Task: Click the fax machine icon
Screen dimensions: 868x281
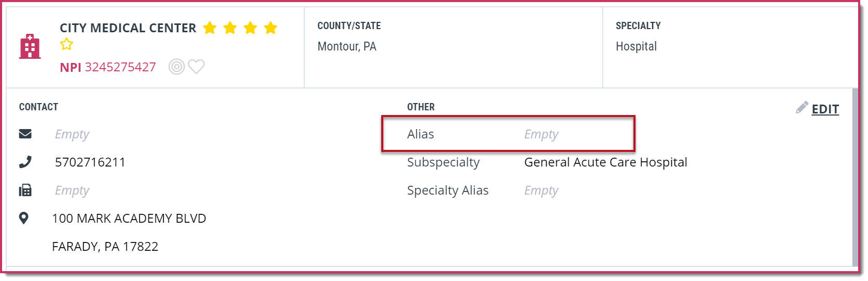Action: click(x=25, y=190)
